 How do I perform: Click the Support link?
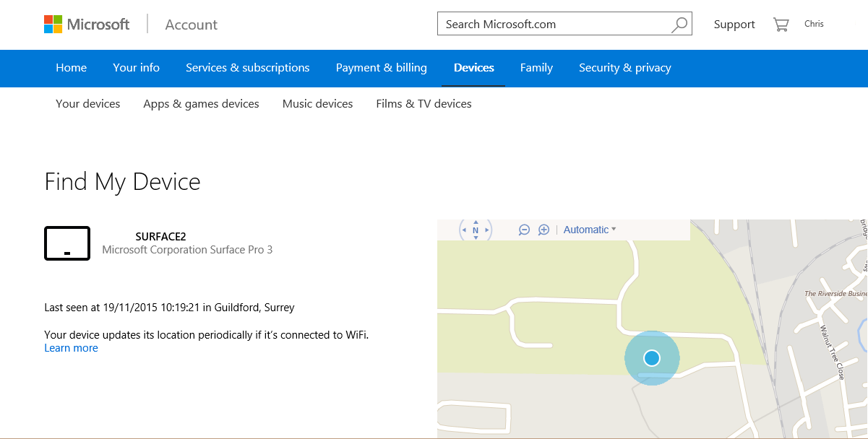[x=734, y=25]
